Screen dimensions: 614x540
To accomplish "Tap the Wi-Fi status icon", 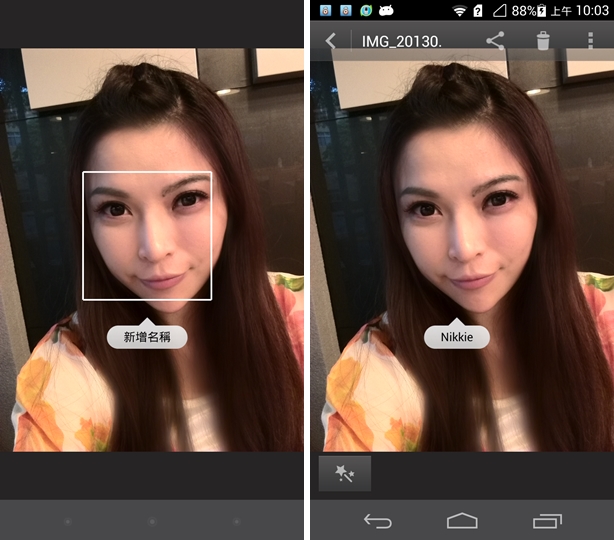I will [x=459, y=11].
